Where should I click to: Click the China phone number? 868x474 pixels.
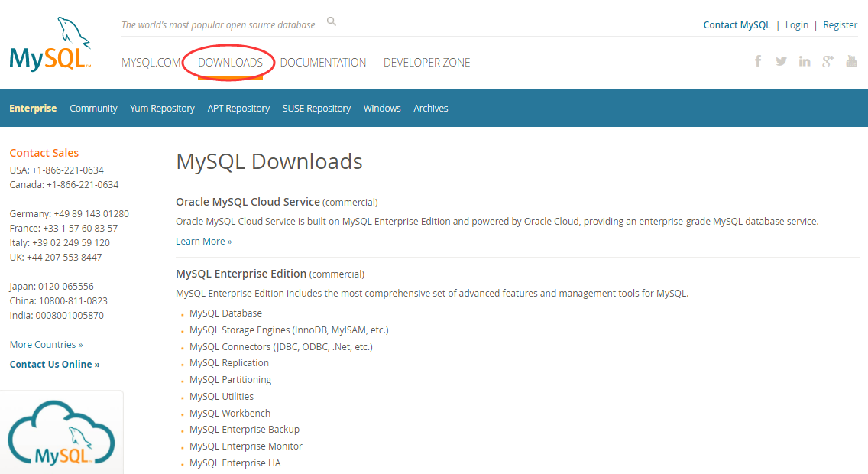point(73,300)
